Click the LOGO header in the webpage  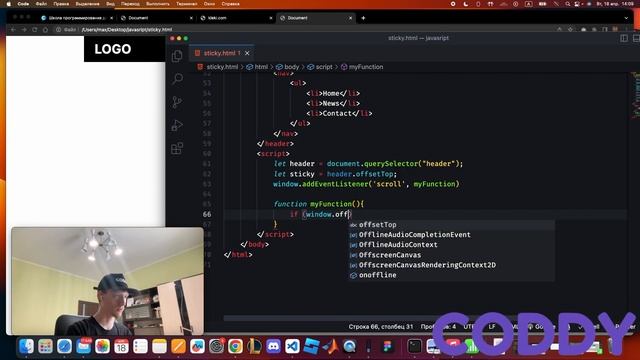click(x=113, y=49)
